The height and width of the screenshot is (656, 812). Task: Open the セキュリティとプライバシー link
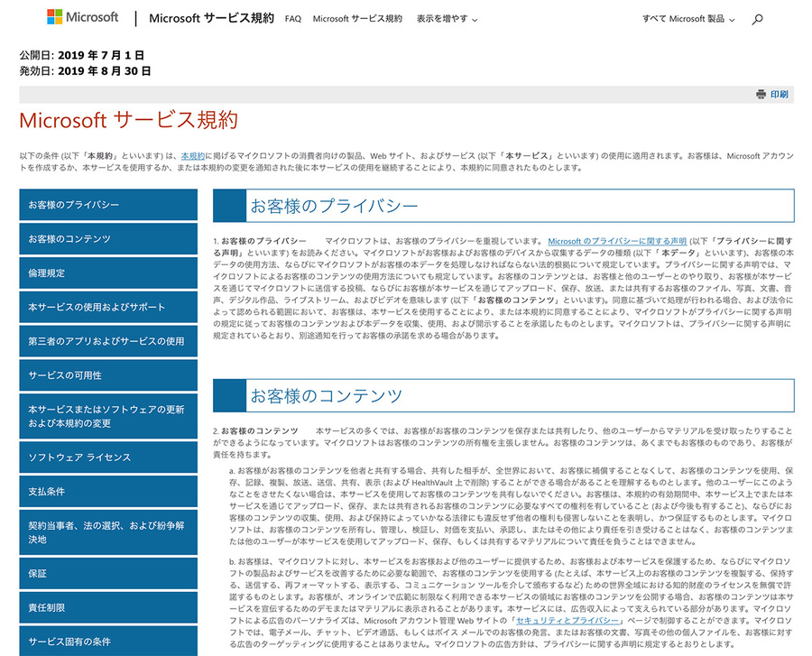pyautogui.click(x=566, y=621)
